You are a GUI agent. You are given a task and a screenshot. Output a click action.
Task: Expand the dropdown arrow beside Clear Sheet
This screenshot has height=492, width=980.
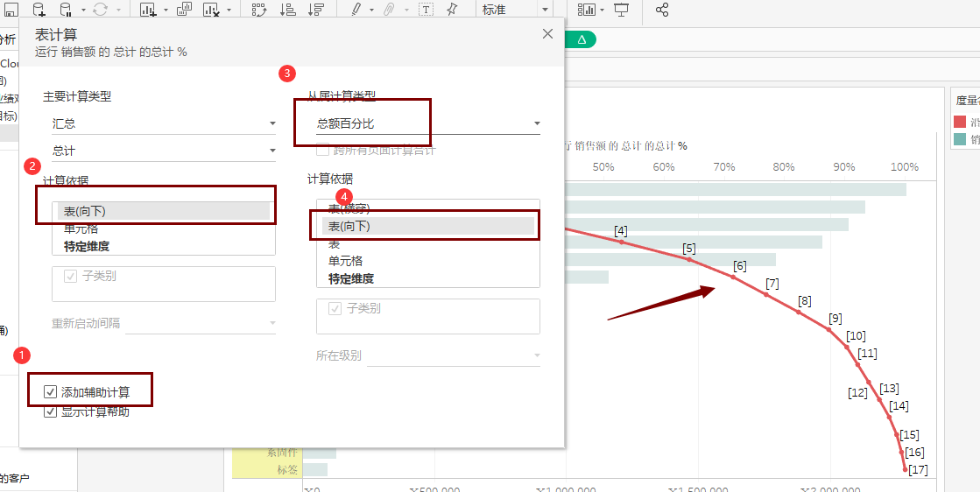[229, 10]
